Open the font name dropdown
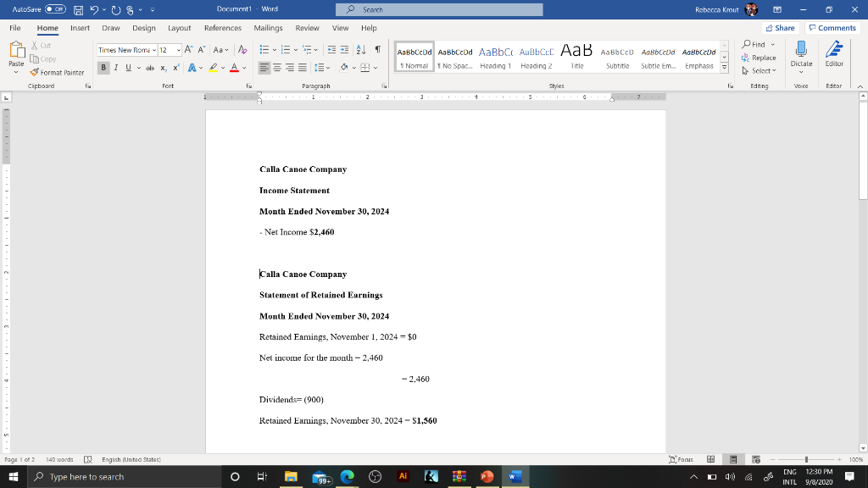The image size is (868, 488). coord(154,50)
